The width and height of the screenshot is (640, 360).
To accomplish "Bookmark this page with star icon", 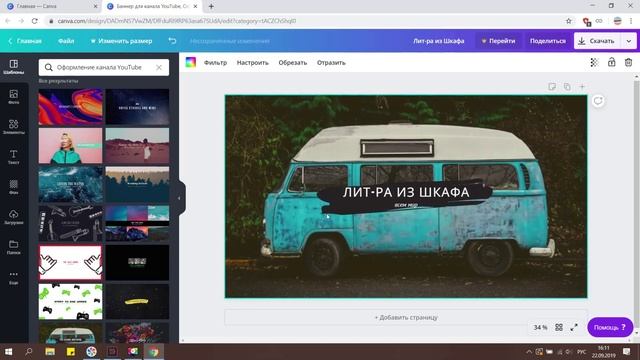I will [x=568, y=21].
